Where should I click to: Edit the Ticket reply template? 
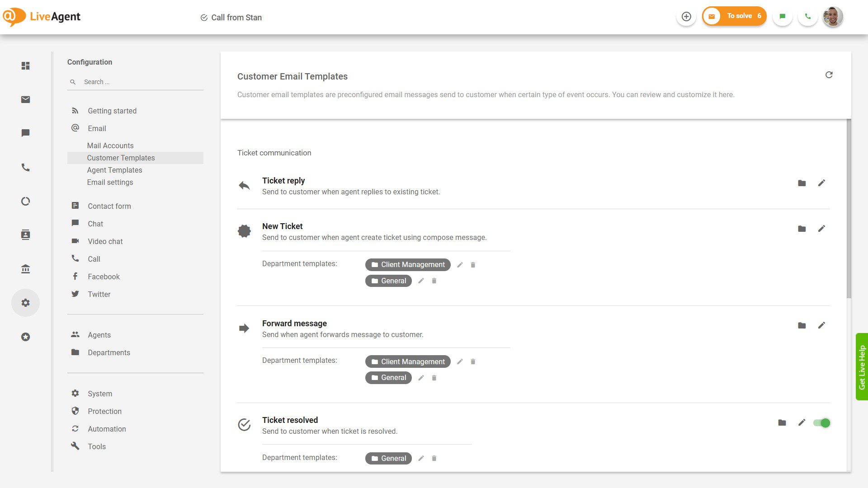[822, 183]
